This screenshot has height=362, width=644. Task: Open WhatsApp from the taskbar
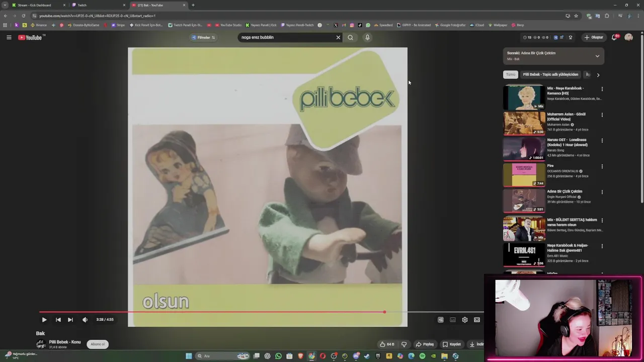pos(278,356)
